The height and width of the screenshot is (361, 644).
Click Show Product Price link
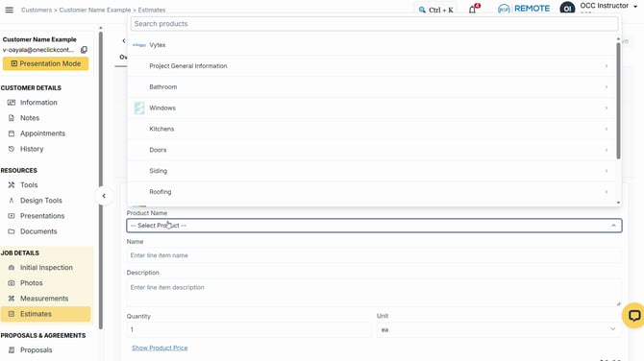coord(160,348)
